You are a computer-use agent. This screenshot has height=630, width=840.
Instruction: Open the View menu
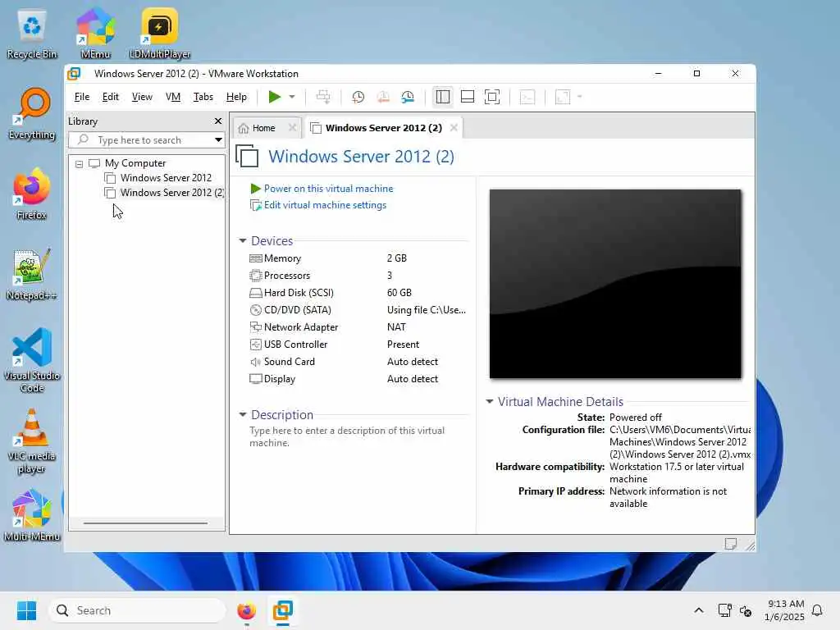142,97
